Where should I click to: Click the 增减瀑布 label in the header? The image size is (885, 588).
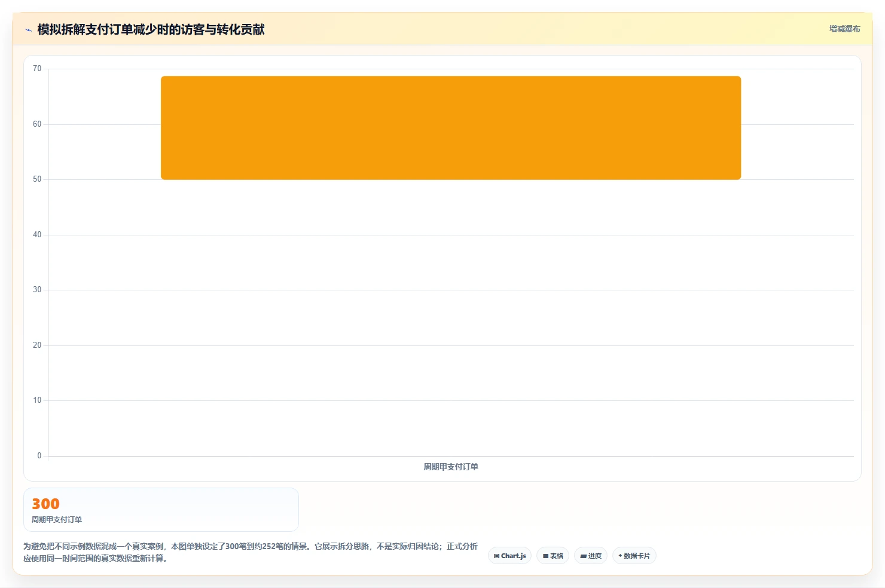pos(844,29)
